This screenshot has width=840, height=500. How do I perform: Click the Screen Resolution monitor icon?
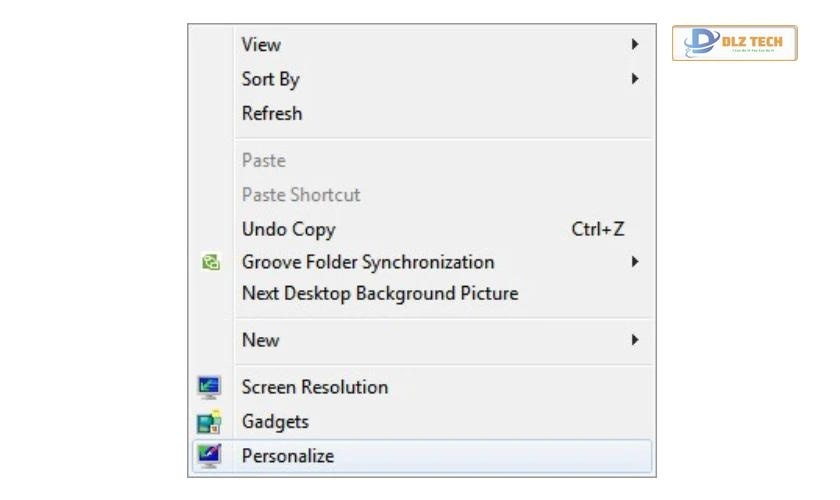209,387
